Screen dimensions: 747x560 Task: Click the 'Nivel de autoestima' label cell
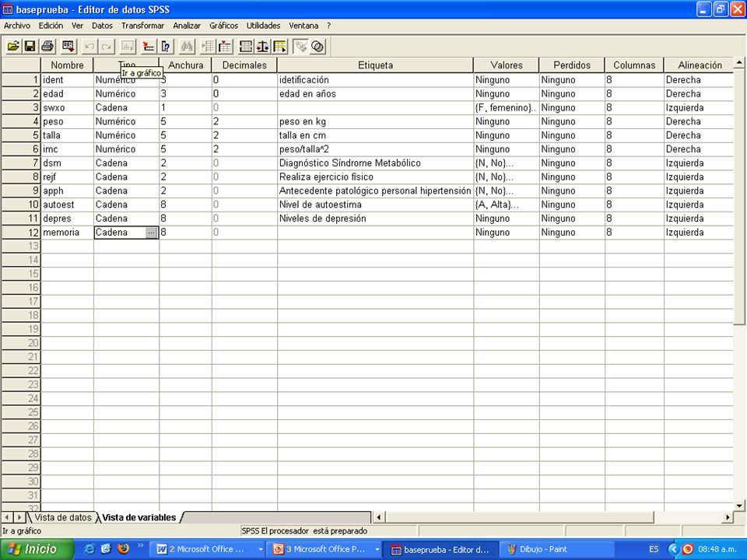tap(375, 205)
